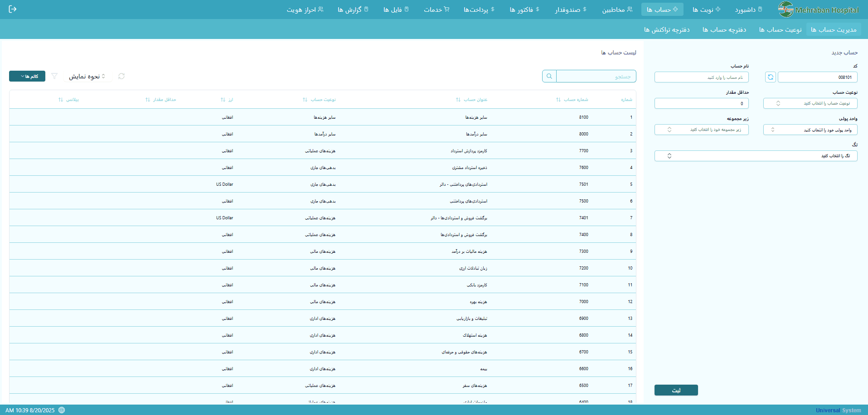Click the Universal System link
The image size is (868, 415).
pos(839,410)
